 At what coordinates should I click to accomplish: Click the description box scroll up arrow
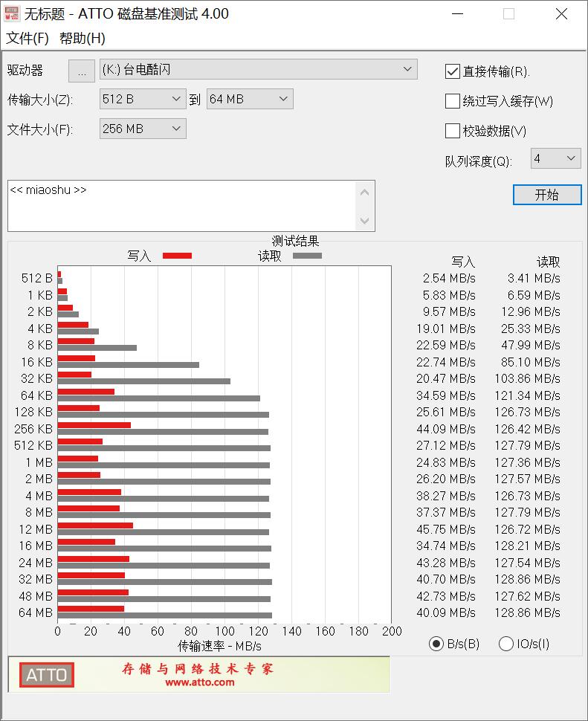364,193
